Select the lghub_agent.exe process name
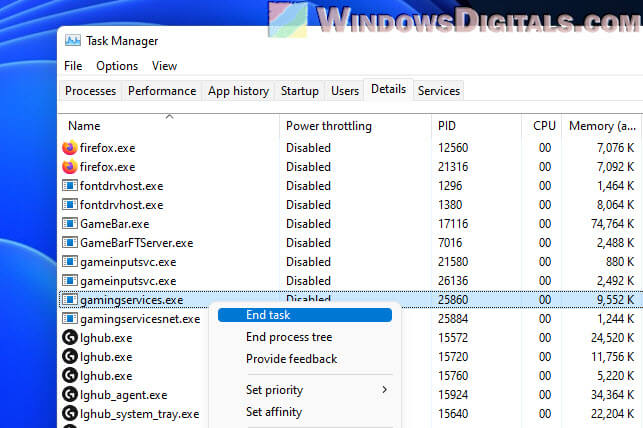643x428 pixels. point(123,395)
